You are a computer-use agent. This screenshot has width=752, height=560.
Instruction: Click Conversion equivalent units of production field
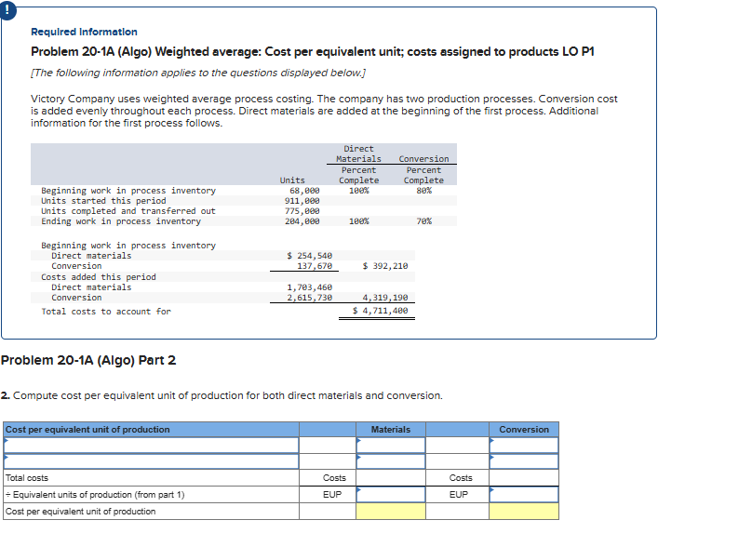[524, 494]
